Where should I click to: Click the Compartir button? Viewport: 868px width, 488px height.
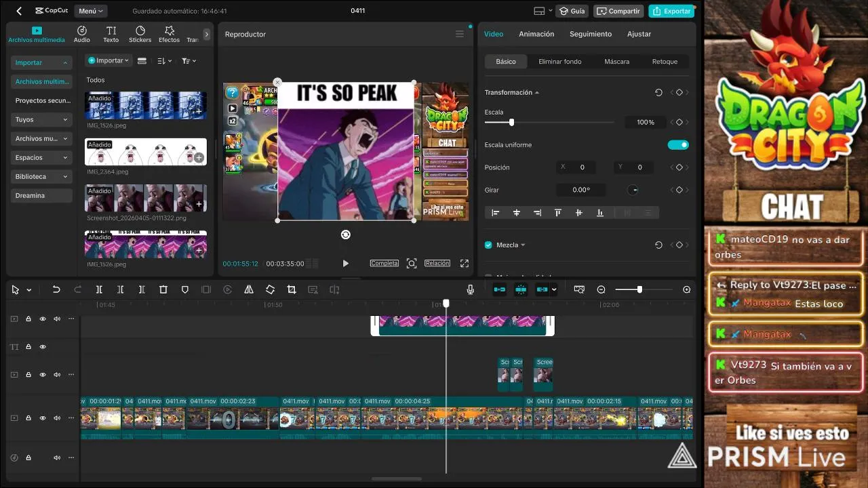tap(618, 11)
